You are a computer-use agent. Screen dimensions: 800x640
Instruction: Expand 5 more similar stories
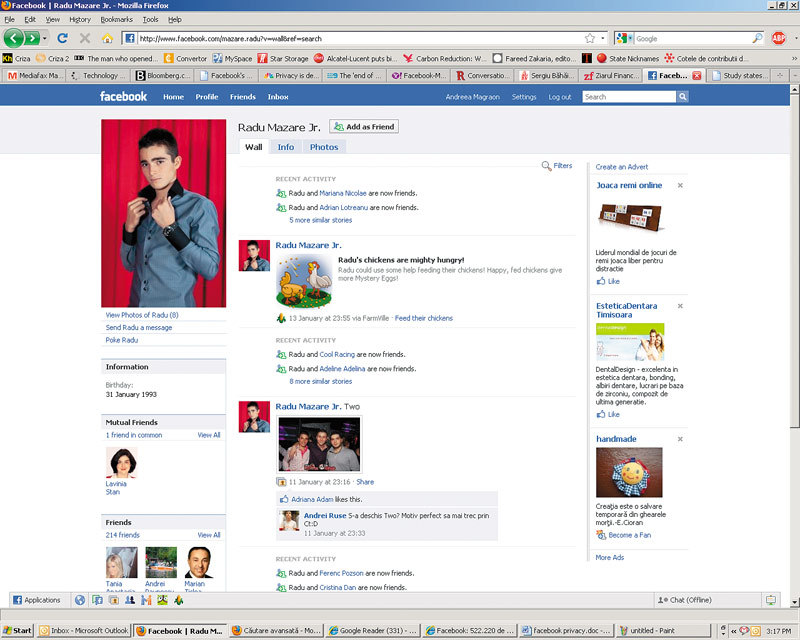point(320,220)
